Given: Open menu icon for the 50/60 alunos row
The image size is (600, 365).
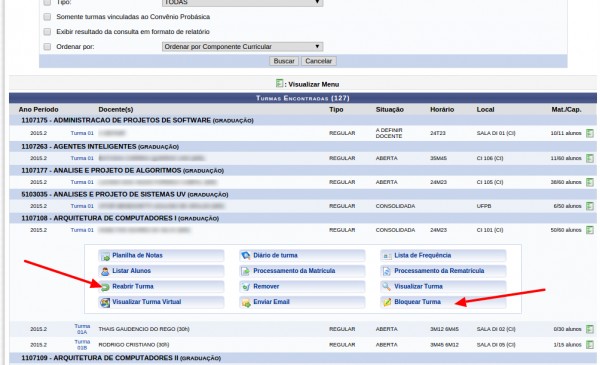Looking at the screenshot, I should click(x=590, y=230).
